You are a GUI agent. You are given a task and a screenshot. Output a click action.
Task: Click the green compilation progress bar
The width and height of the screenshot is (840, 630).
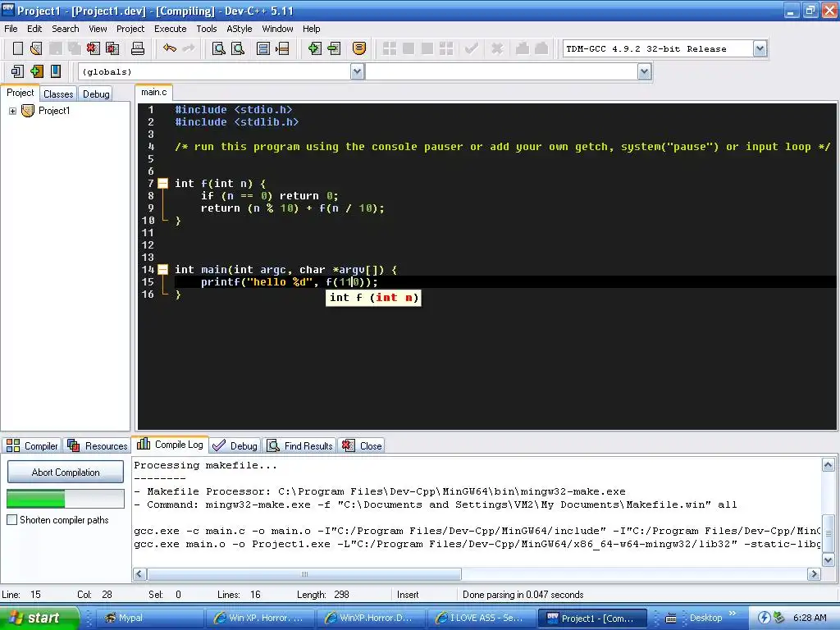[66, 499]
